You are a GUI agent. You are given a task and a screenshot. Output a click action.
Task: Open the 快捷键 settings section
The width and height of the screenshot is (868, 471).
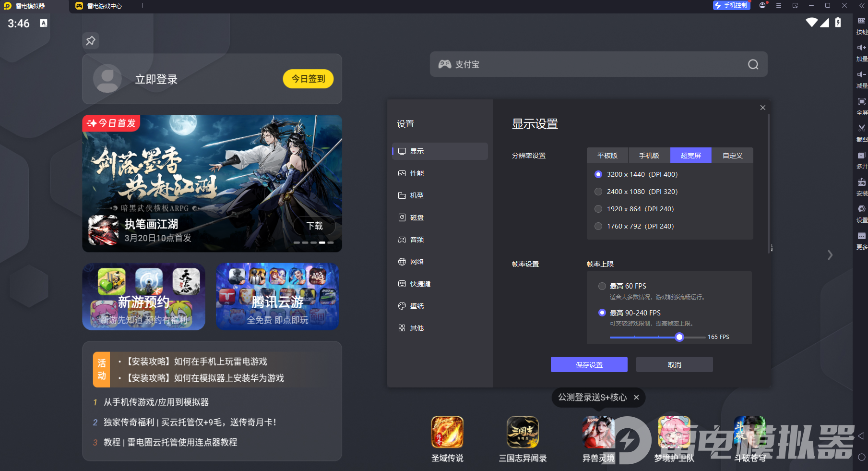pyautogui.click(x=440, y=284)
